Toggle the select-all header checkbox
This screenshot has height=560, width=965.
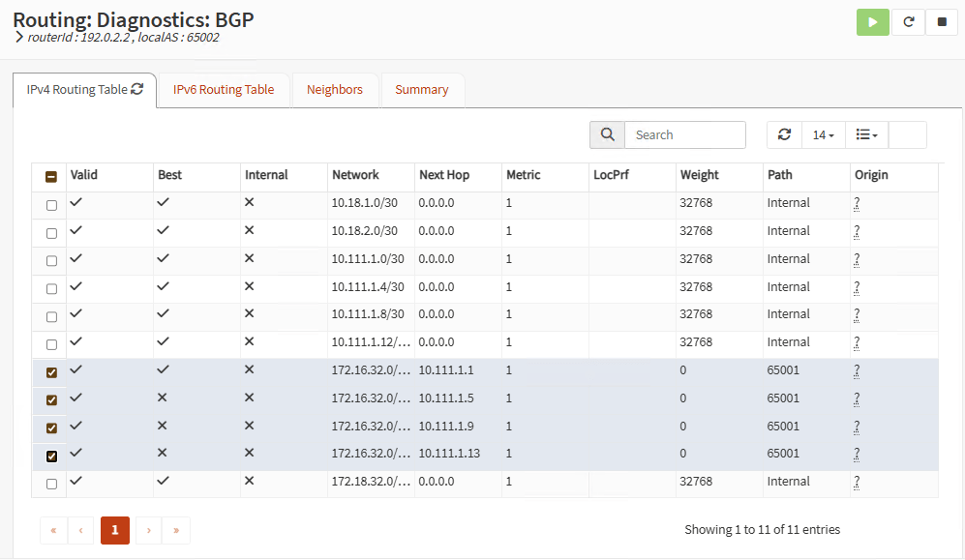coord(51,177)
